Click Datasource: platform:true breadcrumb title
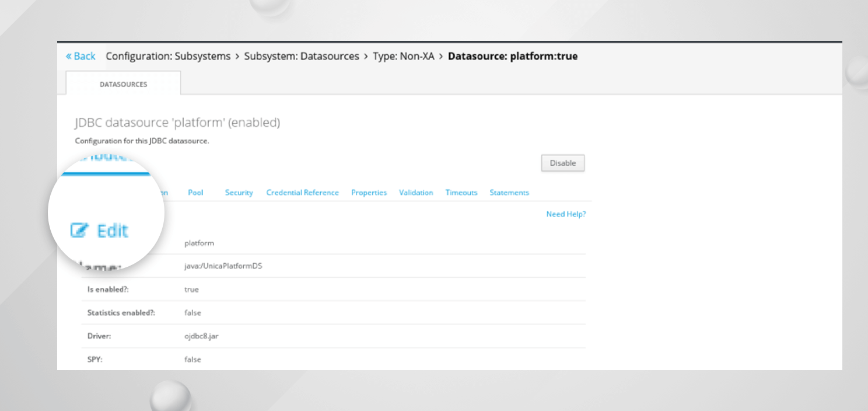This screenshot has height=411, width=868. [x=512, y=56]
